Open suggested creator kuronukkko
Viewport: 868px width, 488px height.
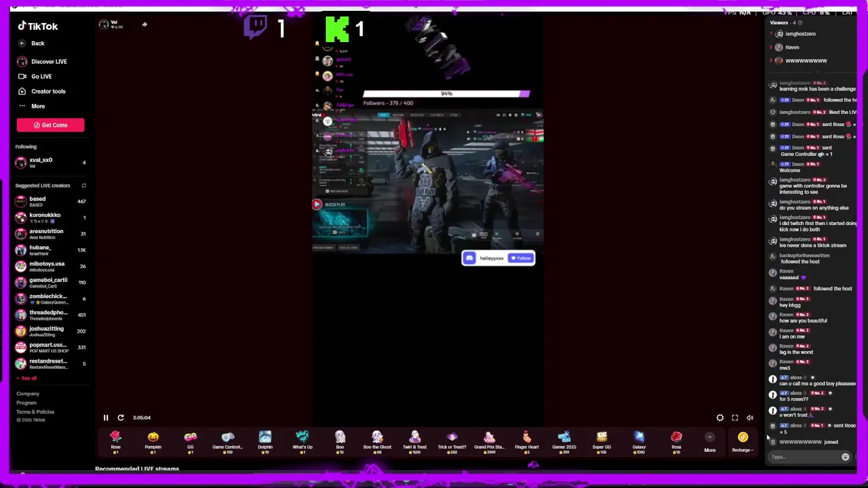click(51, 218)
